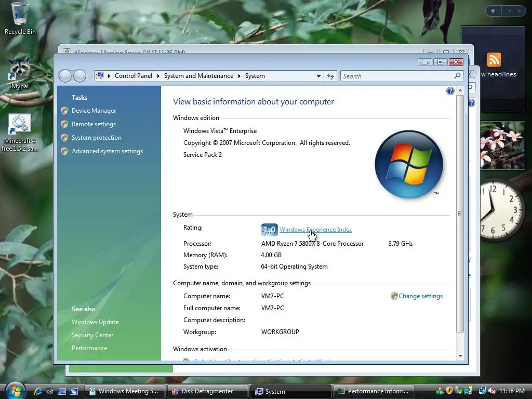
Task: Click the flower slideshow gadget picture
Action: 502,145
